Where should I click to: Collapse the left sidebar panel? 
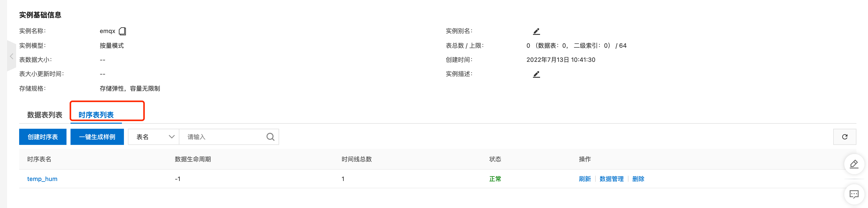pos(11,56)
